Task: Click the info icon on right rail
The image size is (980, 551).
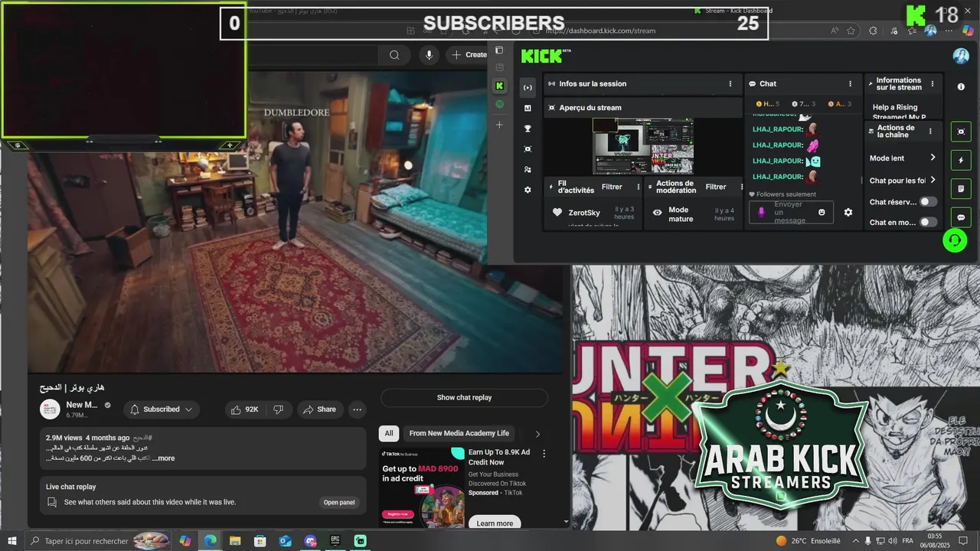Action: pos(961,87)
